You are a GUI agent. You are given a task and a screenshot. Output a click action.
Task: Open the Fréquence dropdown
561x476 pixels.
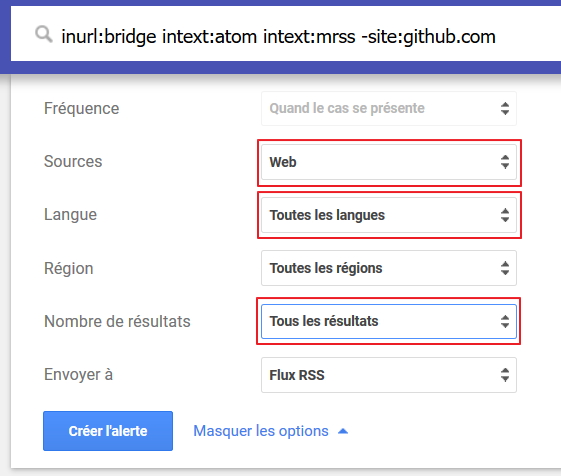389,108
